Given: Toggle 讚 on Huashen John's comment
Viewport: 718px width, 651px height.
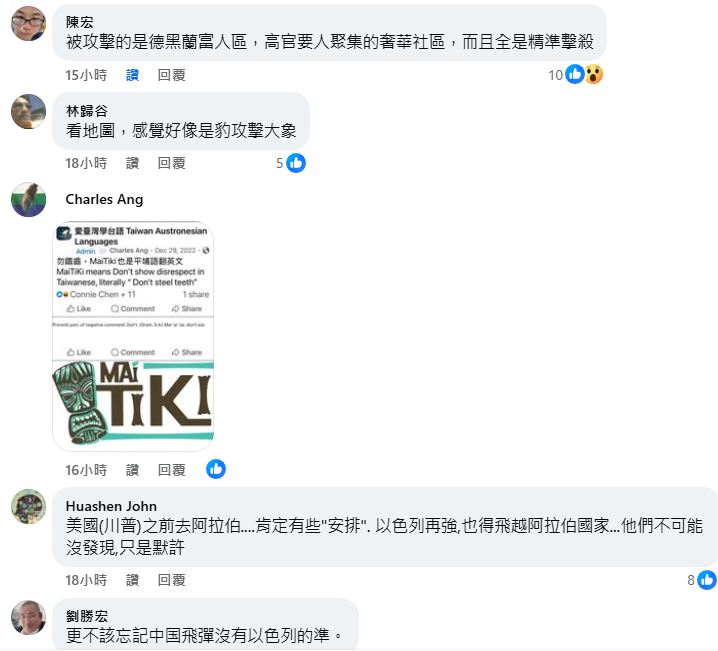Looking at the screenshot, I should [x=132, y=580].
